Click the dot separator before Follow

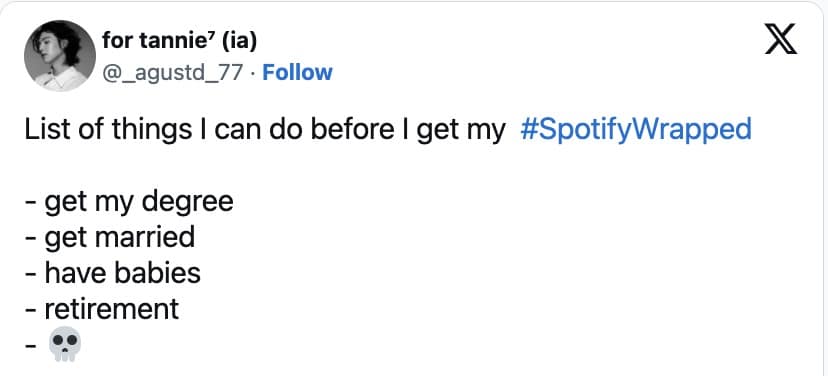pos(252,73)
